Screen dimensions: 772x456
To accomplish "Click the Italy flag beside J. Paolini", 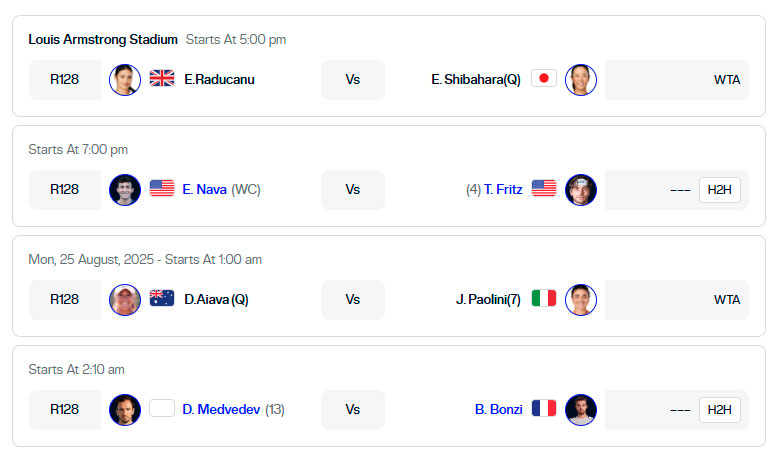I will (544, 298).
